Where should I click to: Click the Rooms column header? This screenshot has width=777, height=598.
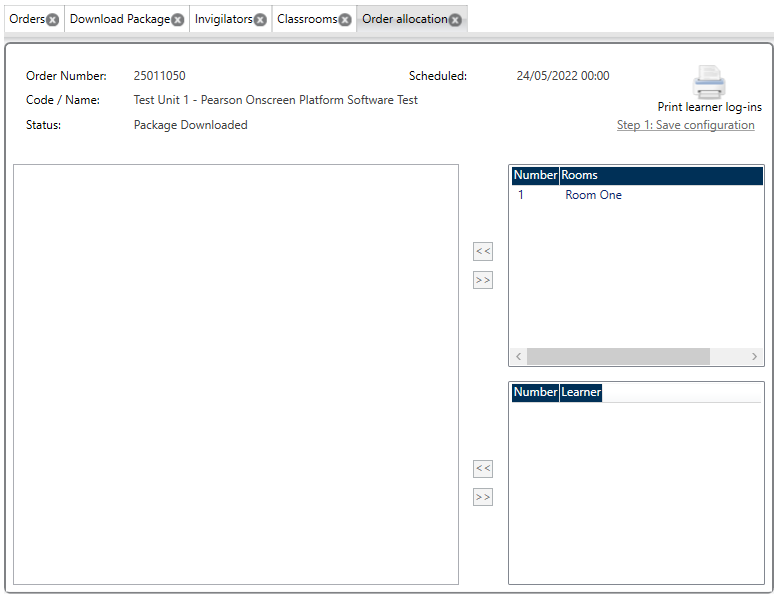pos(660,175)
